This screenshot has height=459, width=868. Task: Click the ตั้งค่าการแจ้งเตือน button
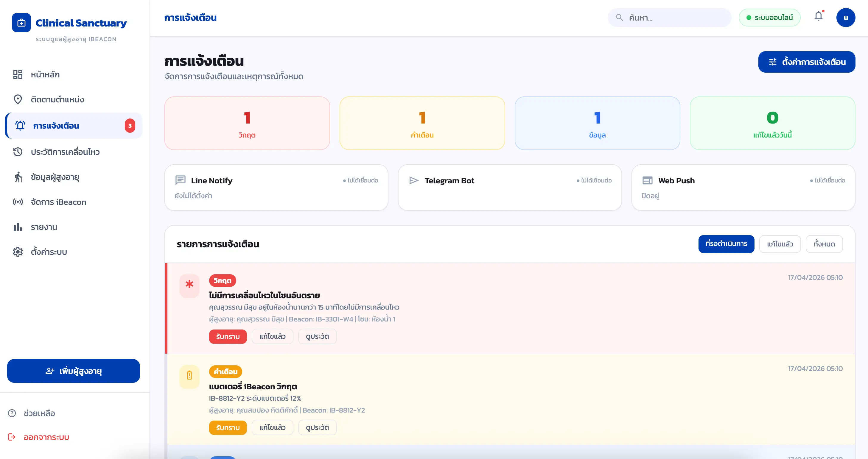click(806, 62)
